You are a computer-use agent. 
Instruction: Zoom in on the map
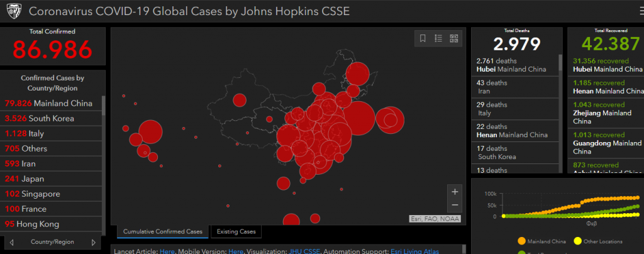point(455,191)
